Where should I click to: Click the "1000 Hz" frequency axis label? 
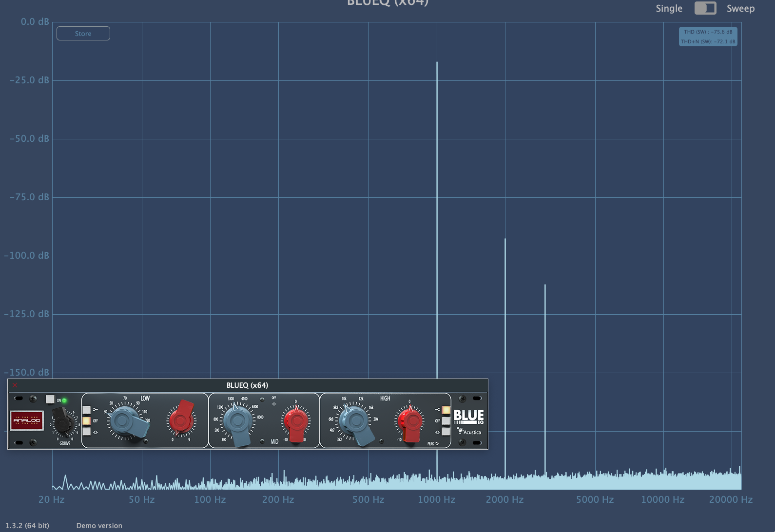[x=437, y=499]
